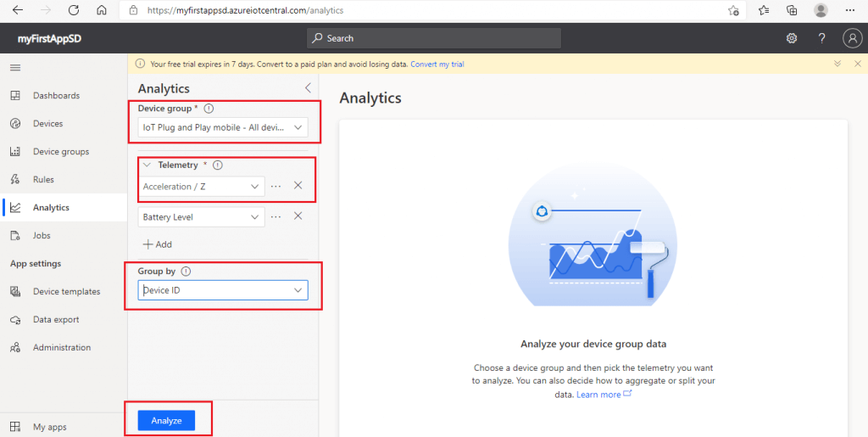Go to browser home icon

[x=102, y=10]
